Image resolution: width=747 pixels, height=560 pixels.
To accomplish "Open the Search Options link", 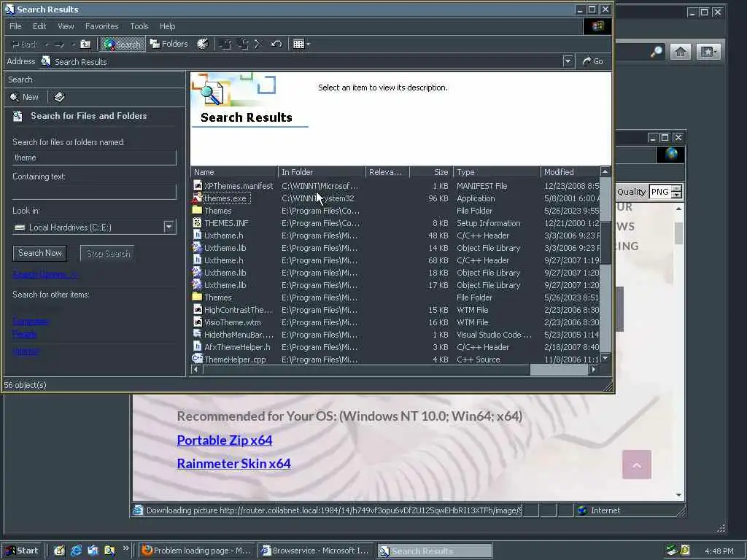I will click(x=45, y=274).
